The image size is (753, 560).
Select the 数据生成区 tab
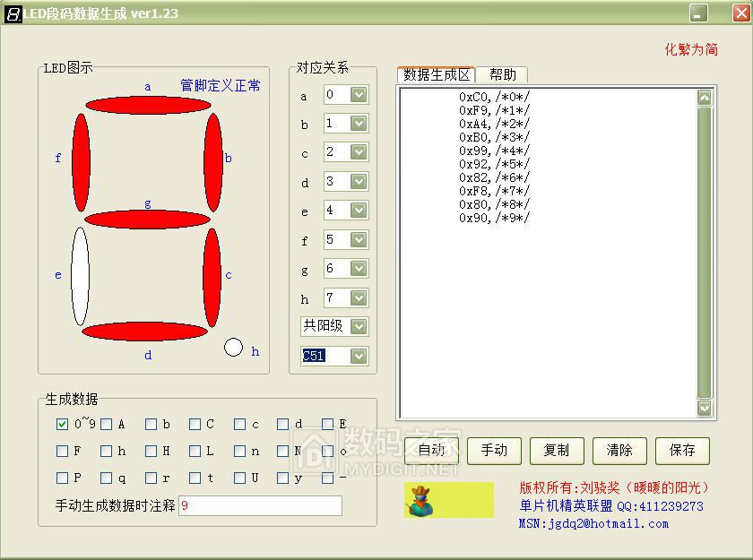click(x=436, y=75)
